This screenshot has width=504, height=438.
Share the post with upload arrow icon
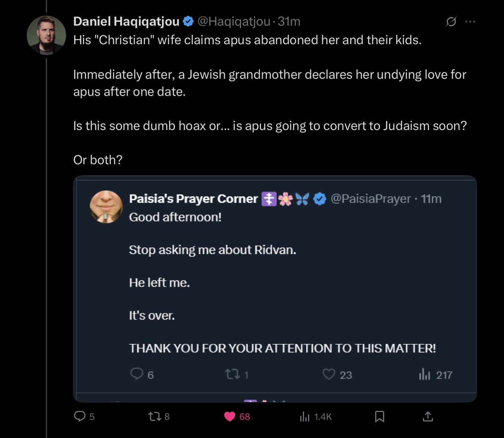[x=428, y=416]
